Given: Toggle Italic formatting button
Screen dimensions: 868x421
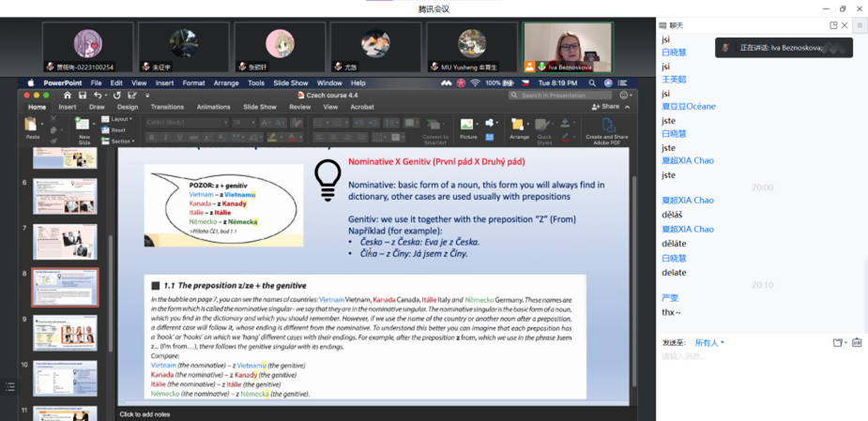Looking at the screenshot, I should (x=165, y=137).
